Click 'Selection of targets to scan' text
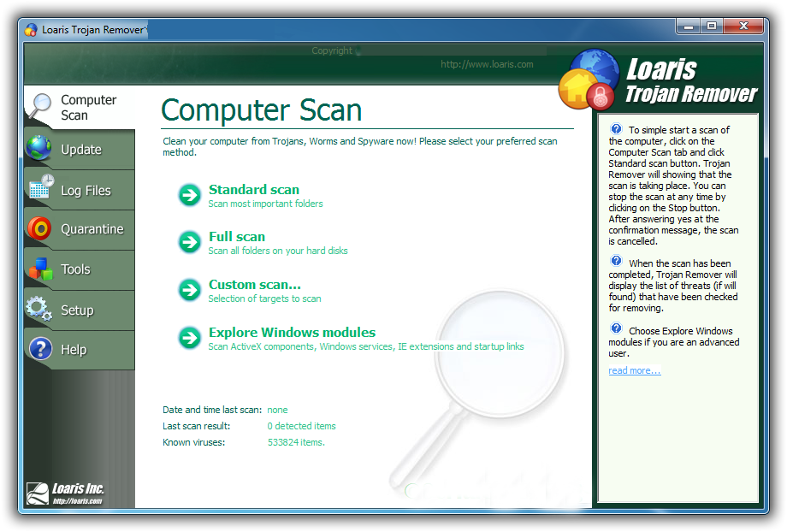The width and height of the screenshot is (787, 532). (x=264, y=299)
